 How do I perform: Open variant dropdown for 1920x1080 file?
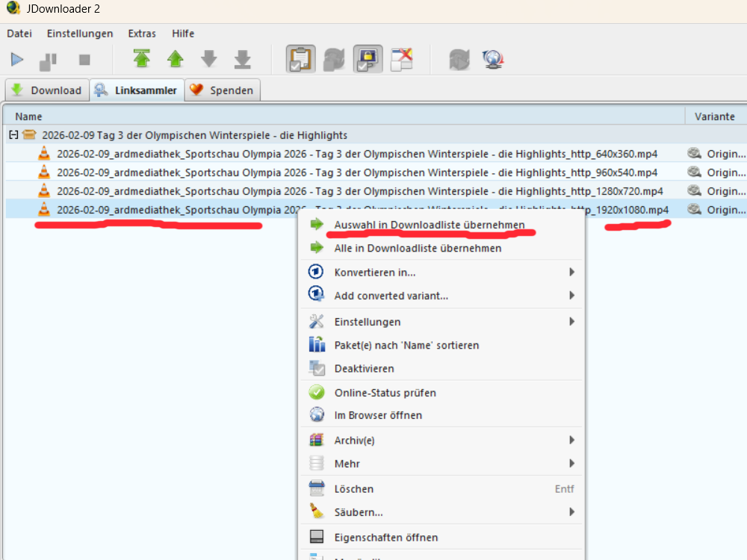coord(716,209)
